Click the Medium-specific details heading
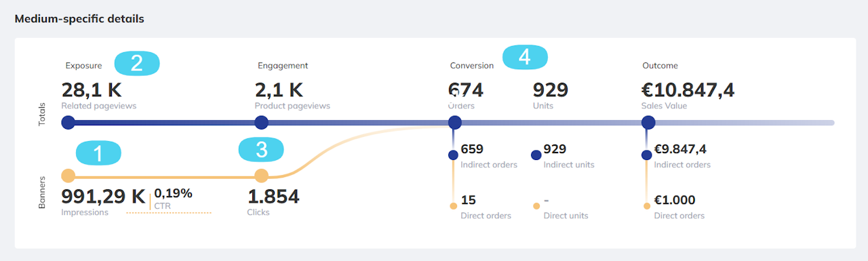Viewport: 868px width, 261px height. pos(79,19)
